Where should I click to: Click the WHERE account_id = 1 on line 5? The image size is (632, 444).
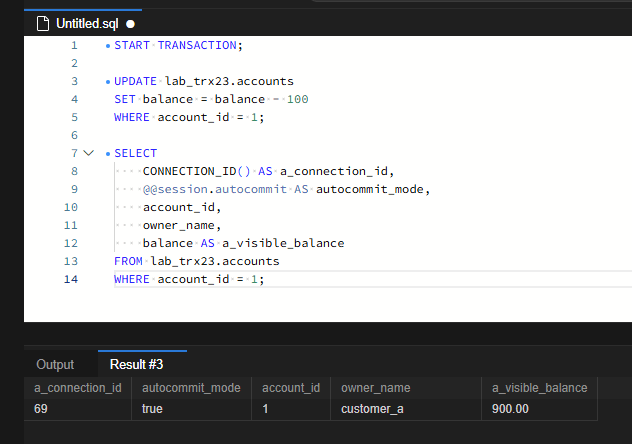[x=189, y=117]
